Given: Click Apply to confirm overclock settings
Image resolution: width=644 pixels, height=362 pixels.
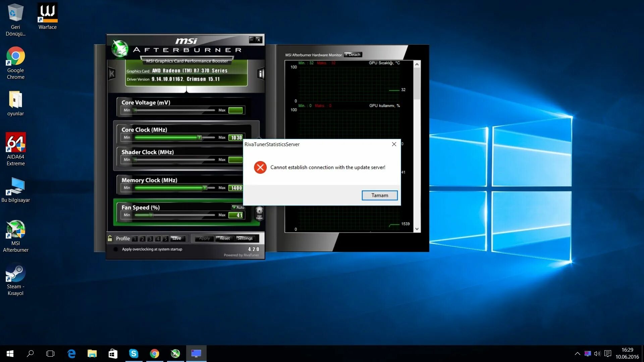Looking at the screenshot, I should (x=204, y=238).
